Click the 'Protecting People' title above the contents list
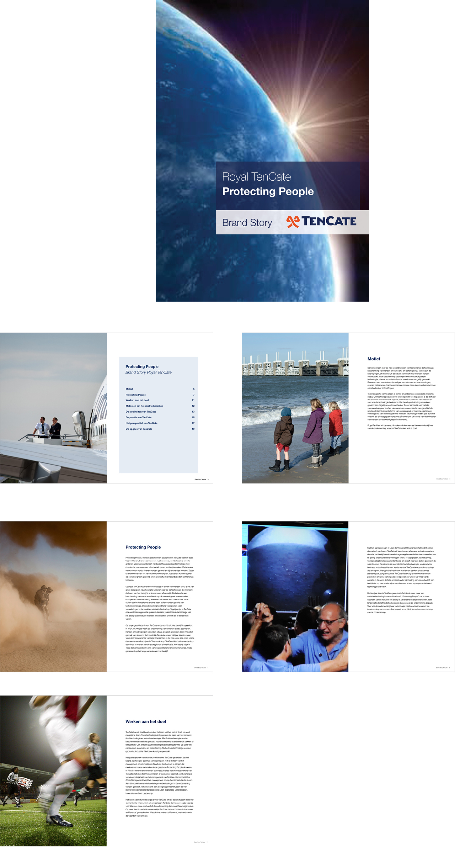The height and width of the screenshot is (868, 455). tap(142, 366)
